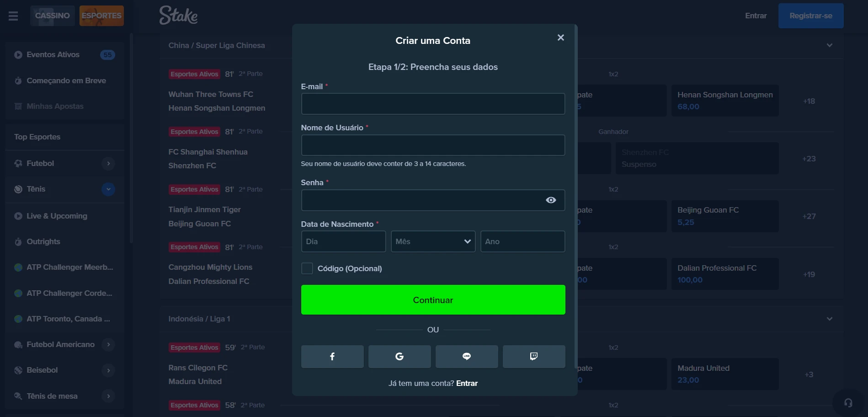Expand the Beisebol submenu chevron

coord(108,370)
